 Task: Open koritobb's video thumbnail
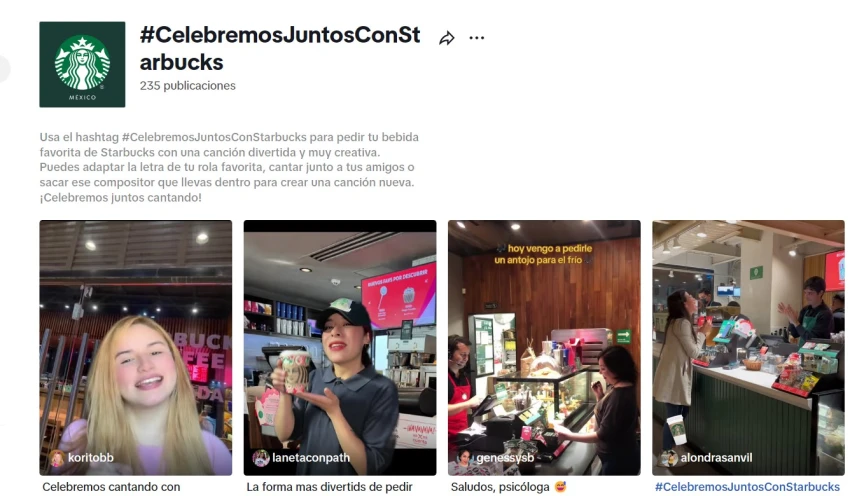click(x=136, y=347)
